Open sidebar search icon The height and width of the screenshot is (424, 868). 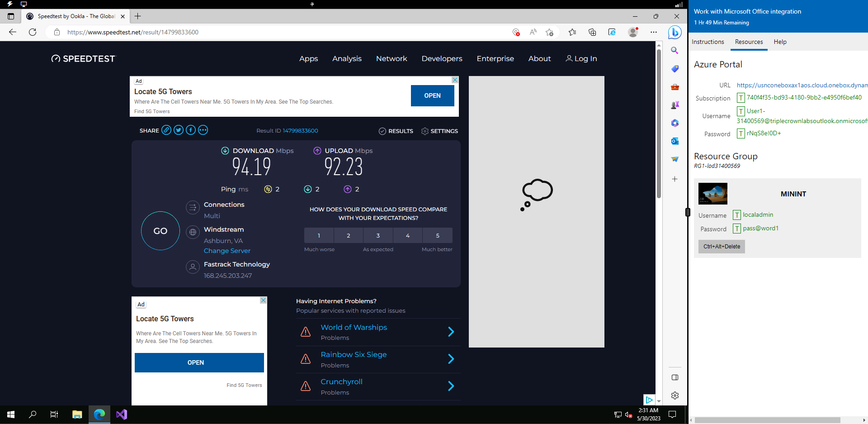click(x=675, y=51)
